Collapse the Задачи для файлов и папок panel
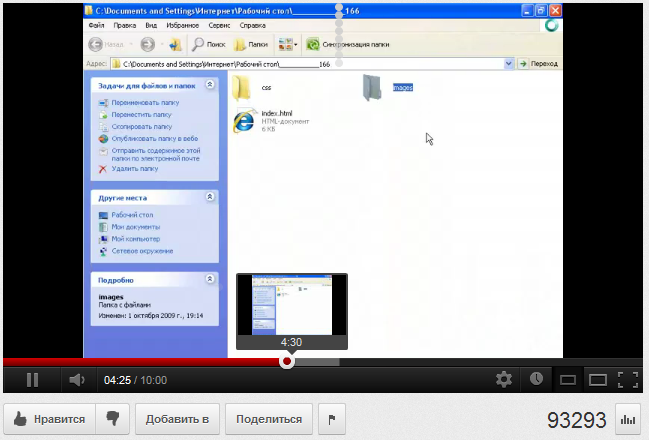 click(210, 84)
